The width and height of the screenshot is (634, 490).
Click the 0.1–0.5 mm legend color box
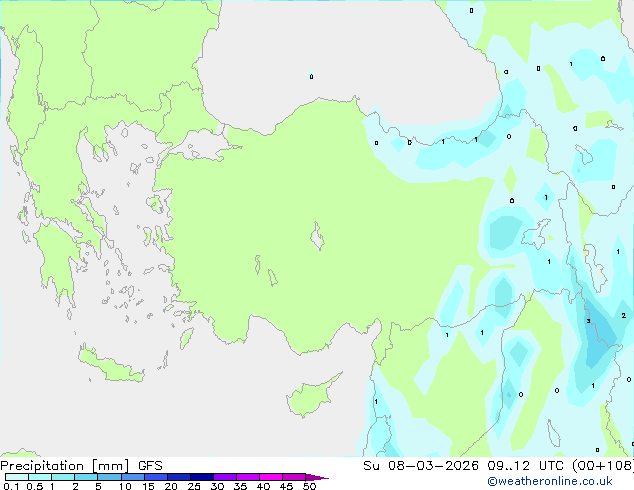(x=17, y=477)
